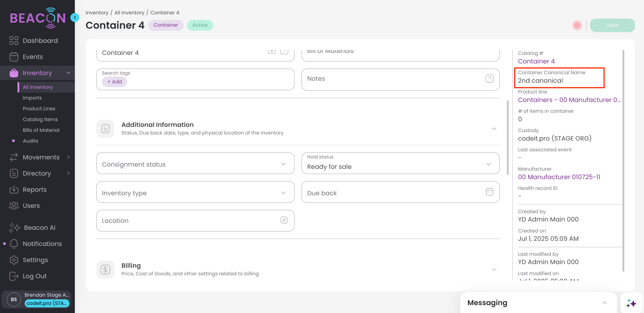Open the Due back calendar icon

(489, 192)
